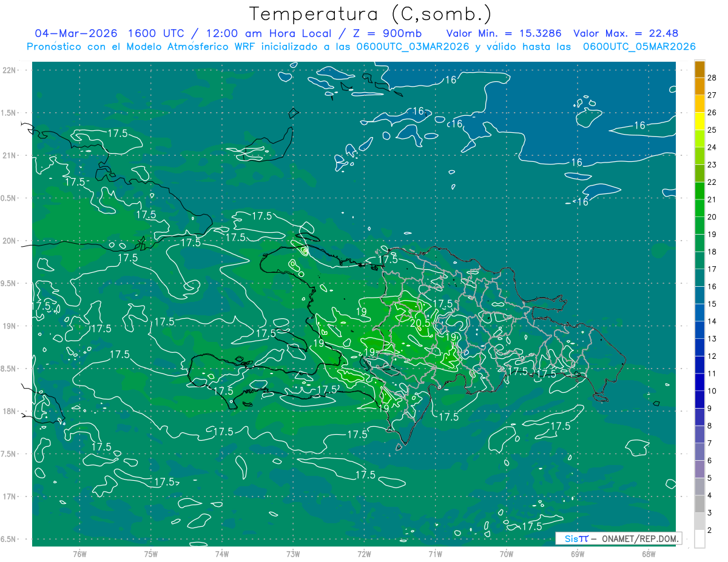Click the purple colorbar swatch between 6 and 7

tap(699, 452)
